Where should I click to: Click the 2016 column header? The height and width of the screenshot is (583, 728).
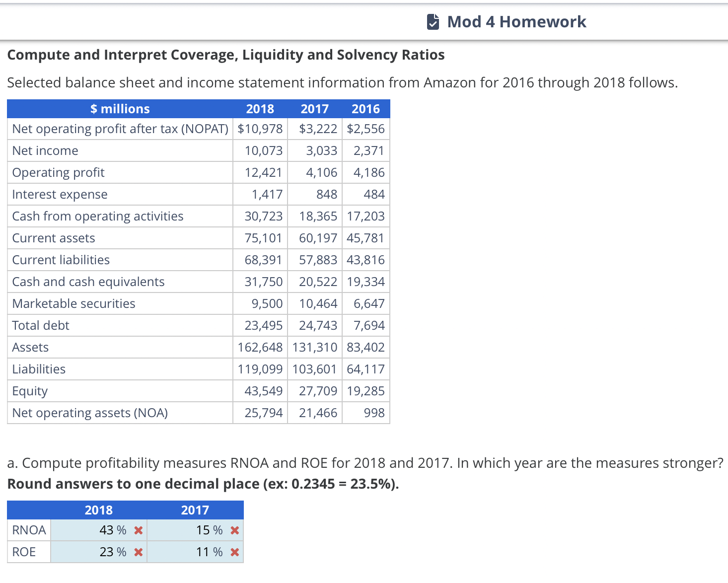[x=365, y=109]
